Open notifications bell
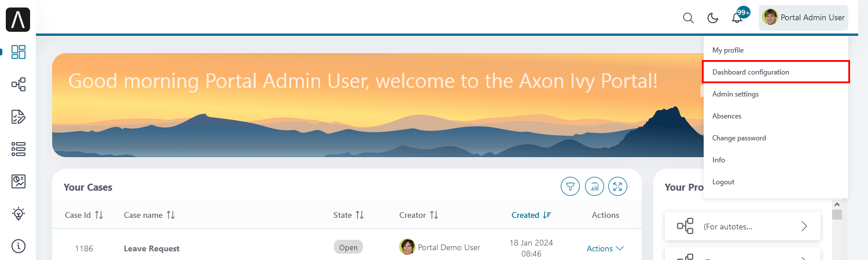The image size is (868, 260). [x=737, y=18]
